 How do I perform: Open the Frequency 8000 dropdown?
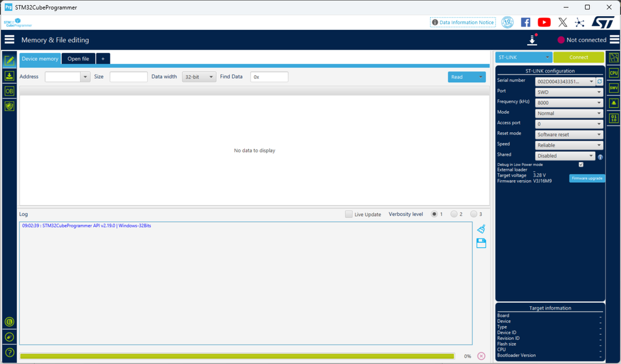tap(569, 103)
